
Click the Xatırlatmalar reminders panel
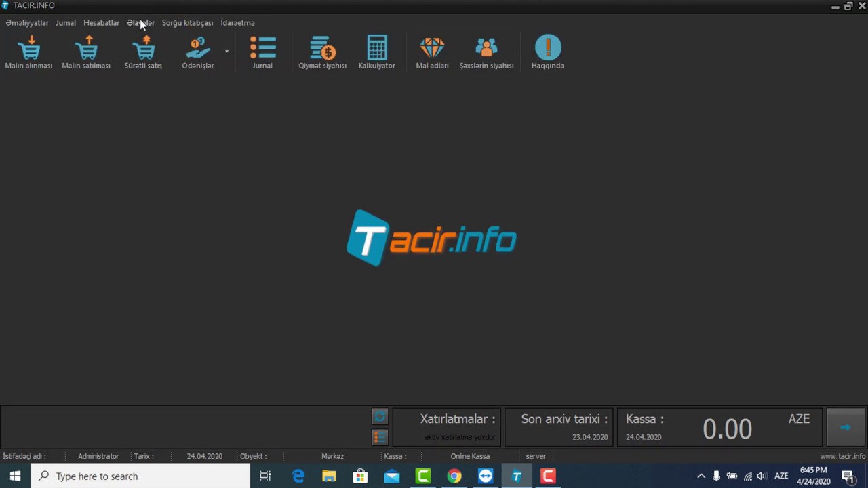coord(447,427)
